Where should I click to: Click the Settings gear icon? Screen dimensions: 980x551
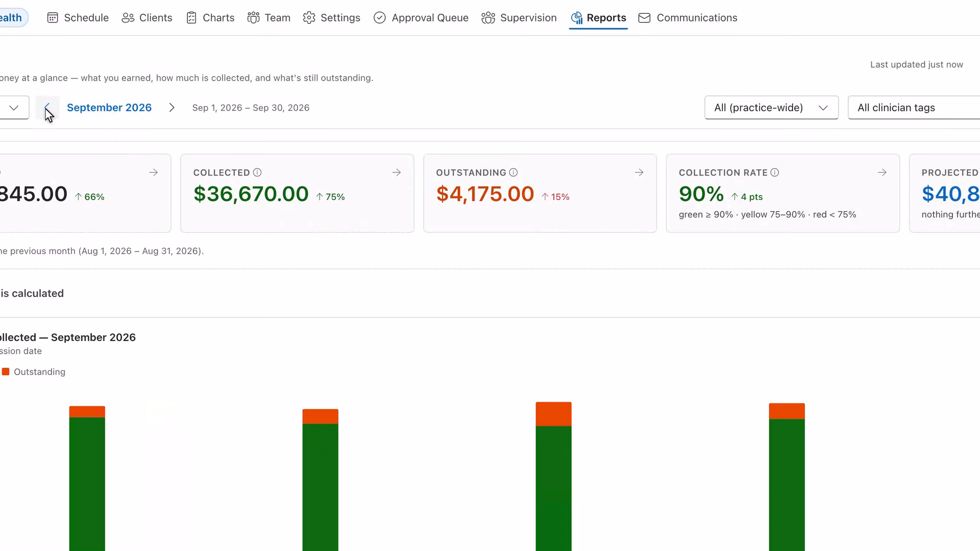pos(309,18)
